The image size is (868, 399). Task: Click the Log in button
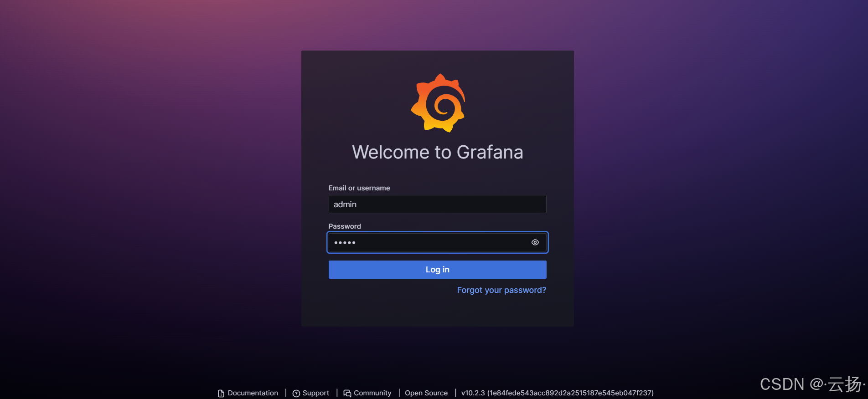pyautogui.click(x=437, y=270)
